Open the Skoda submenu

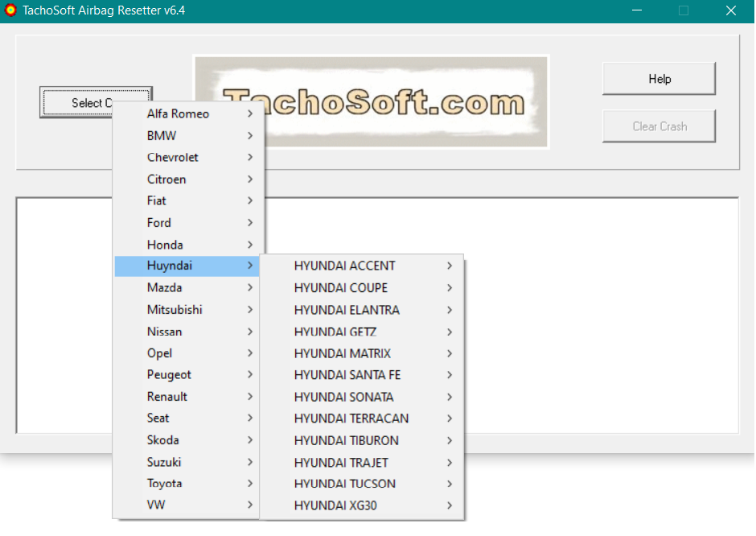point(188,440)
